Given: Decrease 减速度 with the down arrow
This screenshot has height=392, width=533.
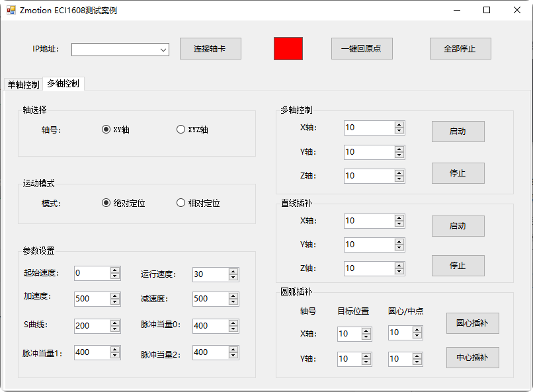Looking at the screenshot, I should 233,301.
